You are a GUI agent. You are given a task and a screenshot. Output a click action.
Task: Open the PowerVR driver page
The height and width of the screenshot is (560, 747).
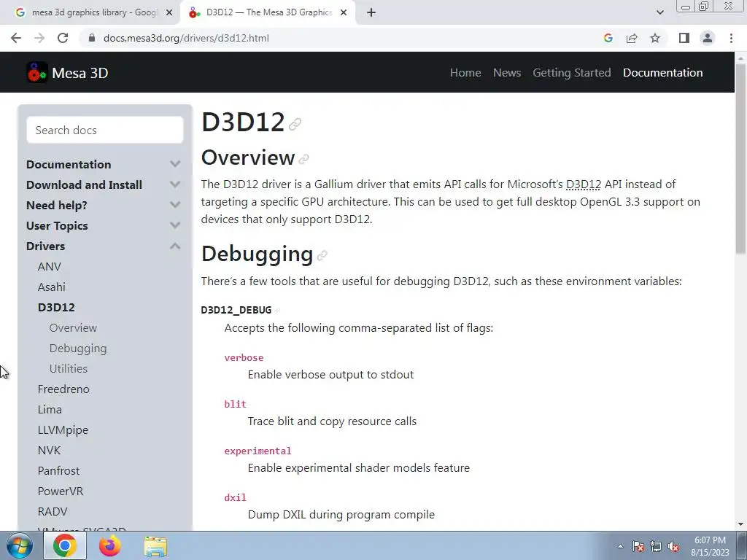click(61, 491)
